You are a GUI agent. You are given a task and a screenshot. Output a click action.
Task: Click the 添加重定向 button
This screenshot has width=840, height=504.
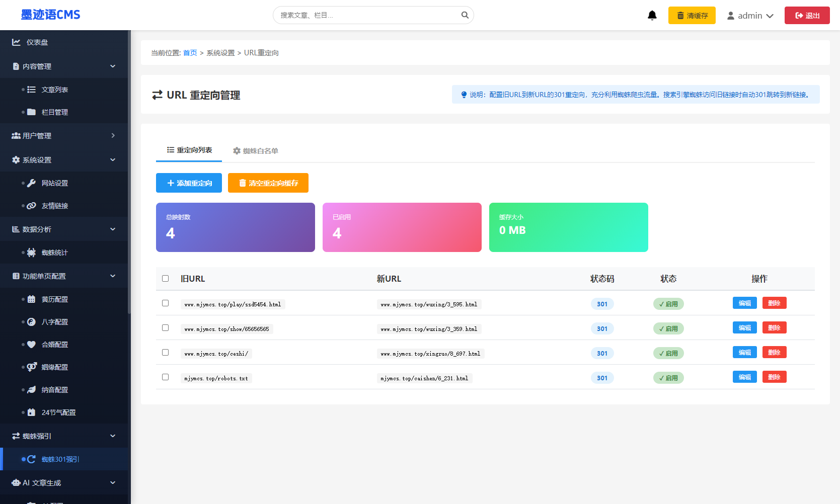pyautogui.click(x=189, y=183)
